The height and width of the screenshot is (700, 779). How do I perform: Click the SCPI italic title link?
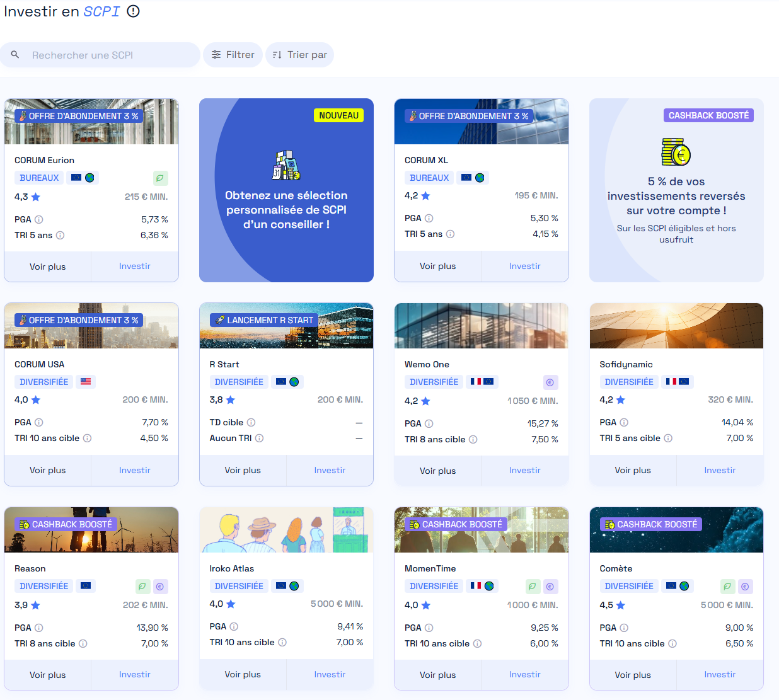[101, 11]
